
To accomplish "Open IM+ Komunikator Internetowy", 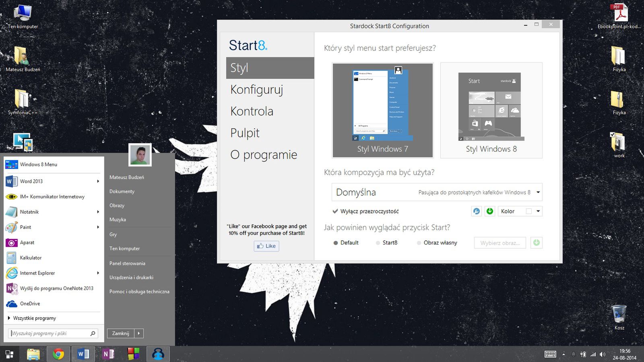I will click(x=54, y=197).
